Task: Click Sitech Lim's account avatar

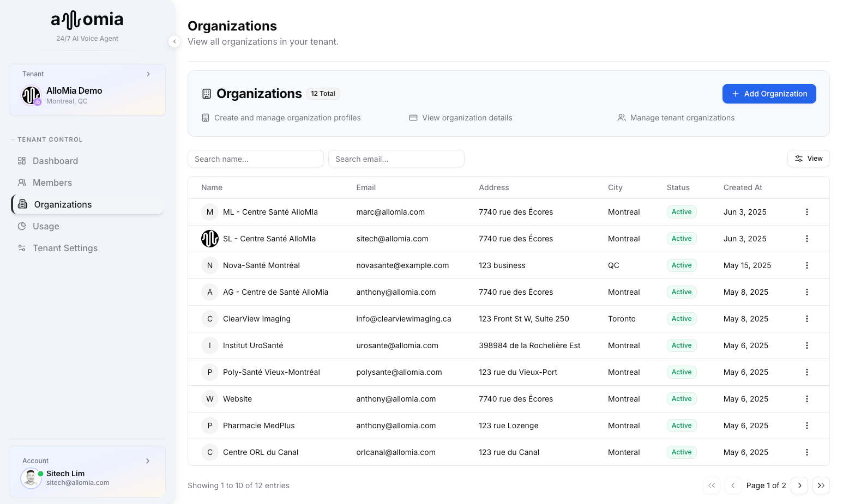Action: (x=31, y=478)
